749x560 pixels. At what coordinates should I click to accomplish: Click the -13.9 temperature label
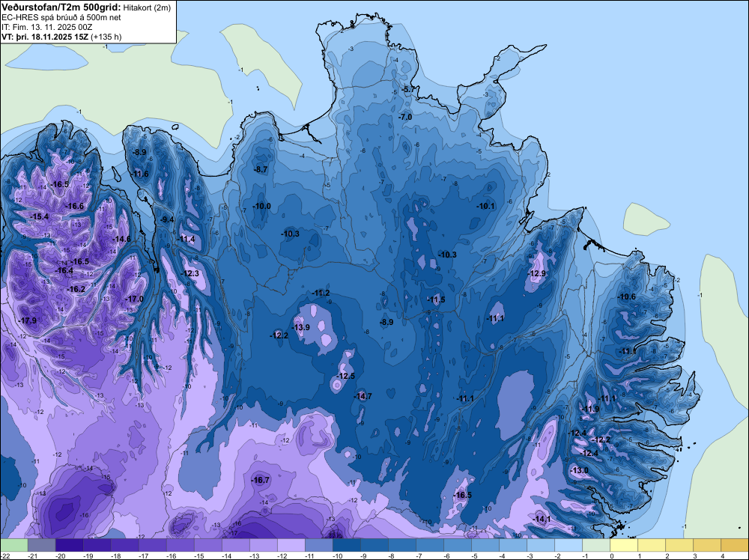(x=301, y=327)
